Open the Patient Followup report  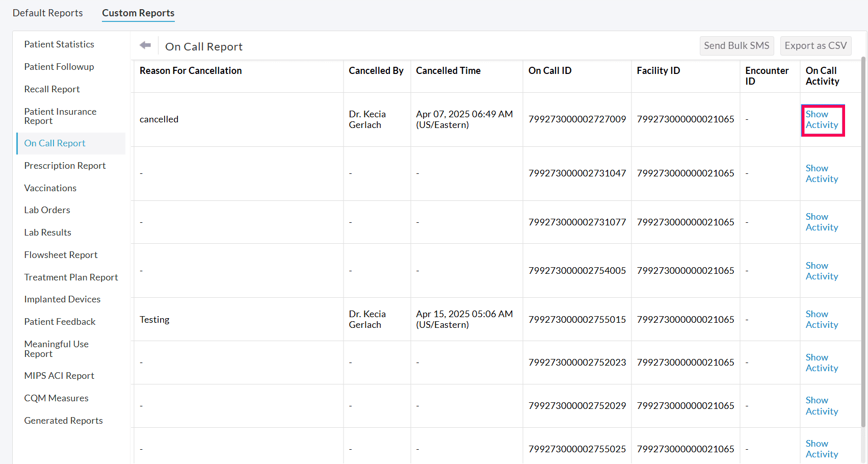[59, 66]
